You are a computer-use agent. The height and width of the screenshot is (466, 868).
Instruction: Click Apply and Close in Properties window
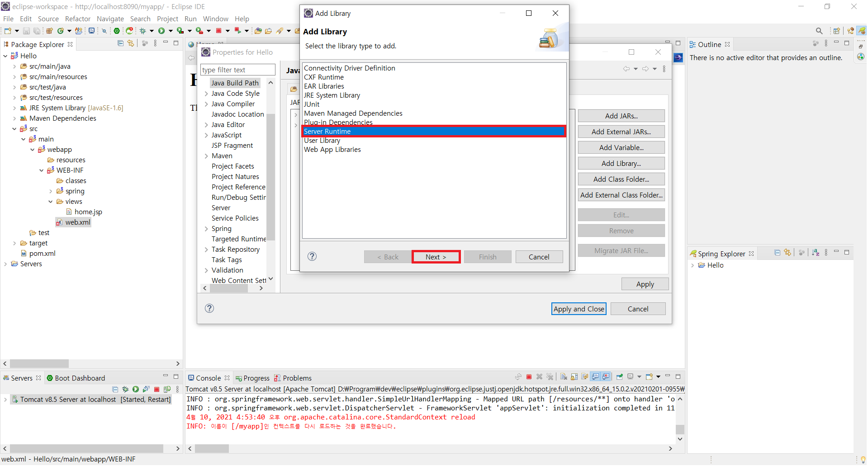coord(579,309)
